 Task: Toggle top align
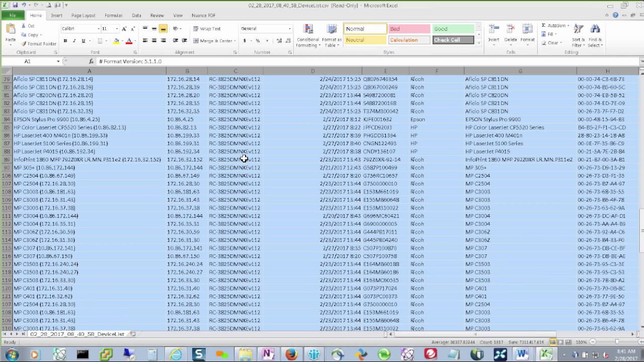pos(145,29)
